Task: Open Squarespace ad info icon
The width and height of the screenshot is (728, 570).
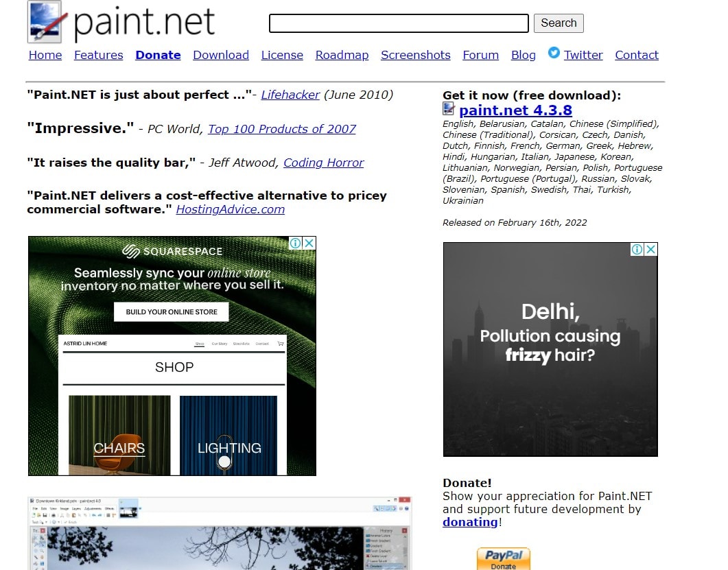Action: [295, 244]
